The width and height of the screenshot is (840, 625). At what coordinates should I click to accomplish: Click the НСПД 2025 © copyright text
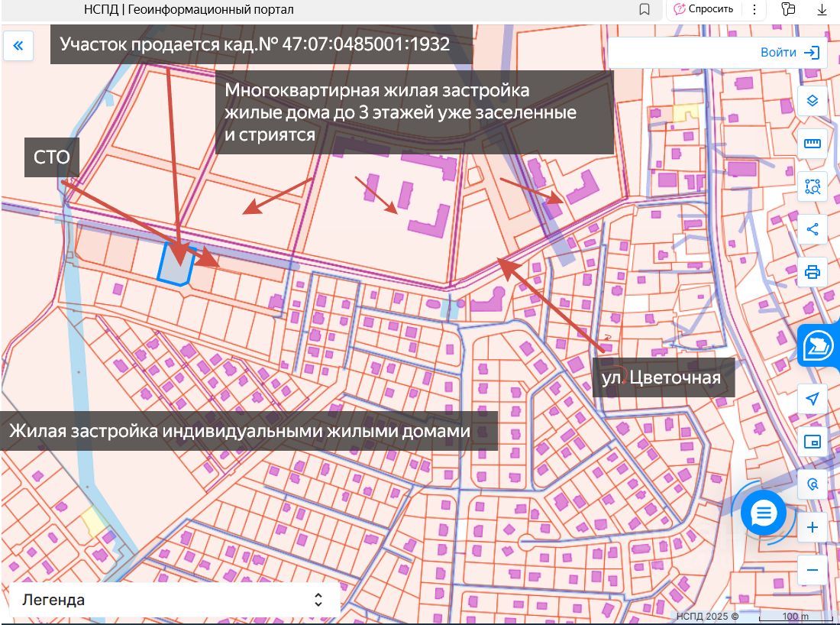(x=707, y=617)
